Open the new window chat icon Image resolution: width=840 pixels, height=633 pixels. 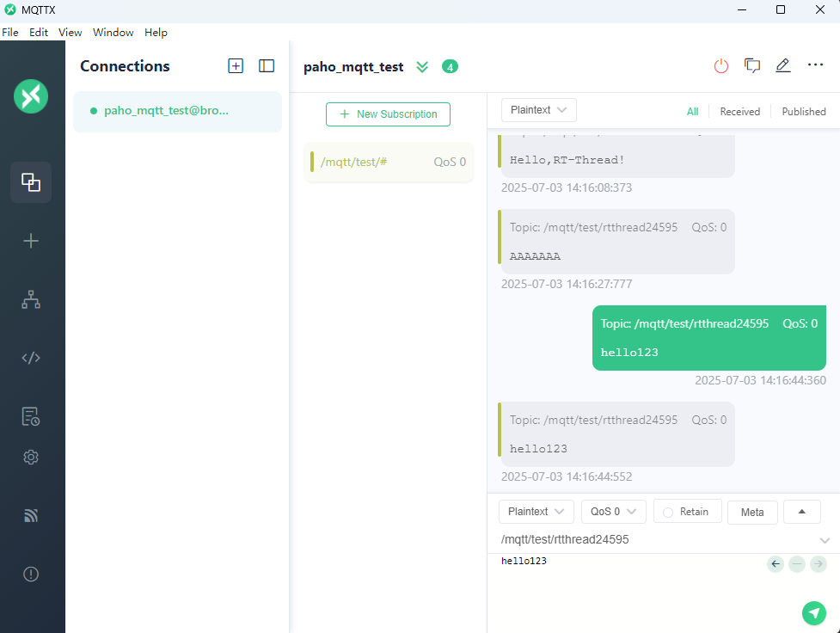[x=752, y=66]
